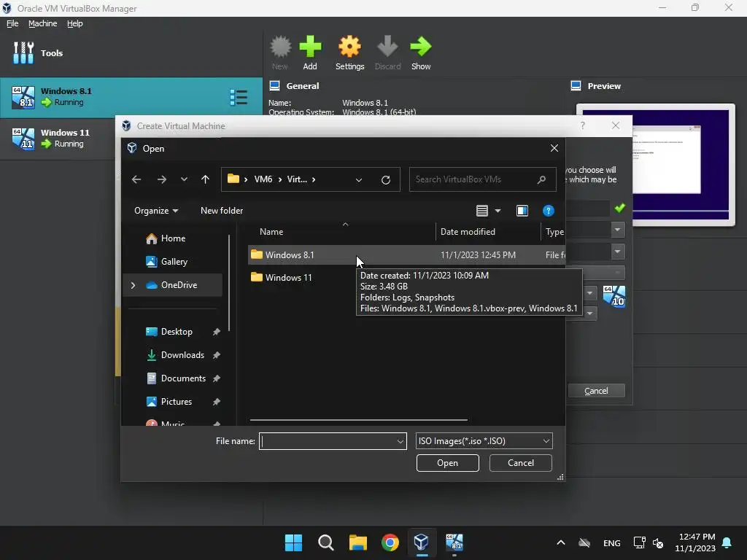This screenshot has height=560, width=747.
Task: Open the Windows Start menu
Action: [x=293, y=542]
